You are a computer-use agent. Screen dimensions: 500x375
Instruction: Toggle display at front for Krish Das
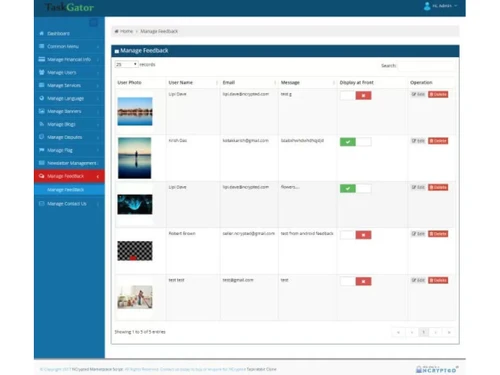click(355, 142)
